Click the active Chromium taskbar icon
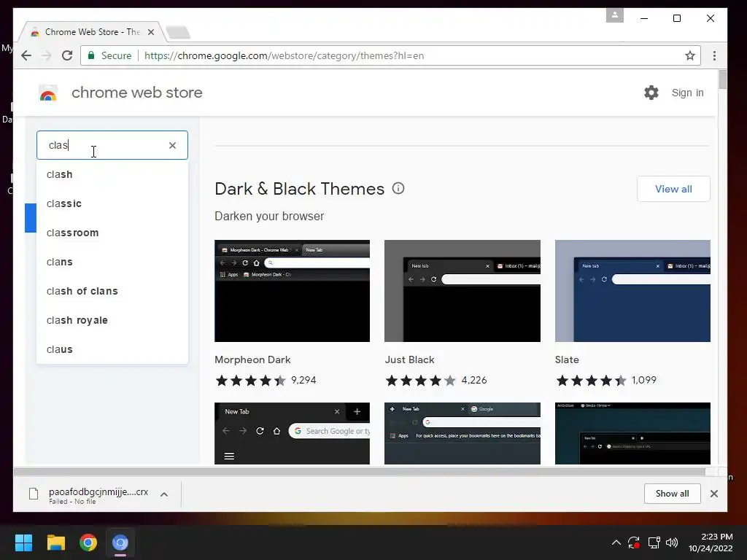This screenshot has width=747, height=560. 120,542
